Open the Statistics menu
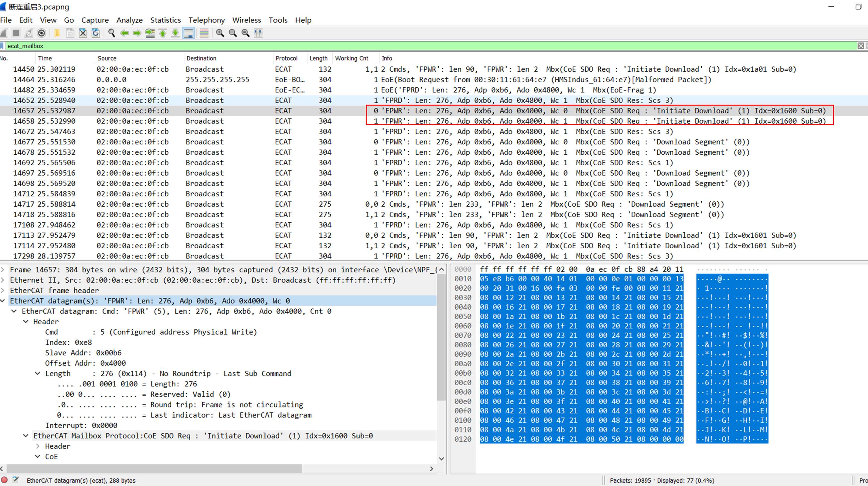Viewport: 868px width, 486px height. tap(165, 20)
